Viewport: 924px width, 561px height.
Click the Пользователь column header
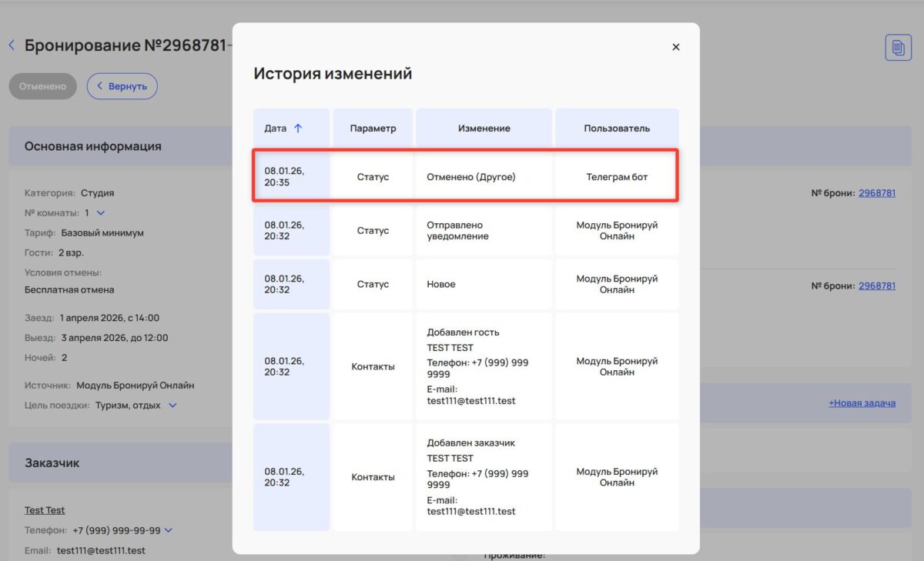[x=617, y=129]
